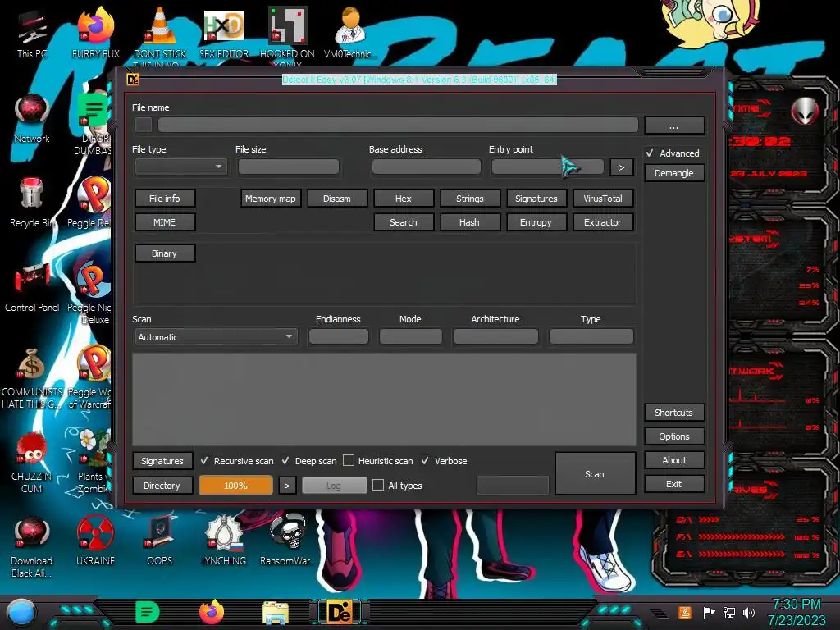
Task: Click the Binary button
Action: click(164, 253)
